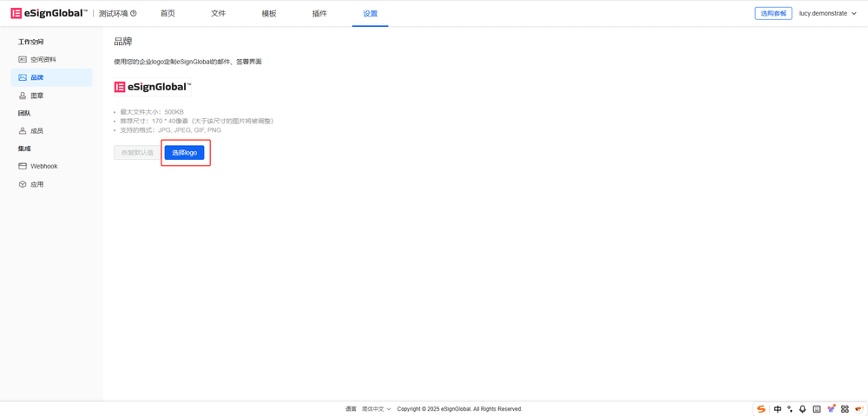Open Webhook integration settings
The image size is (868, 416).
43,166
